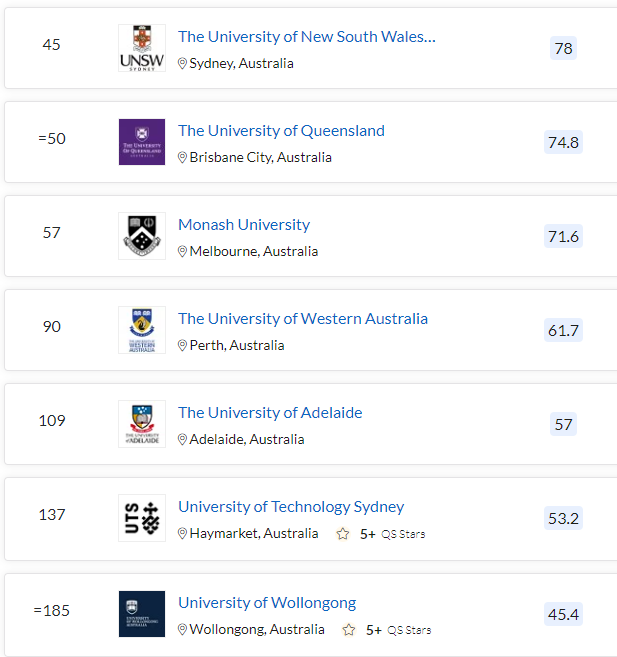
Task: Click the location pin beside Sydney, Australia
Action: 182,64
